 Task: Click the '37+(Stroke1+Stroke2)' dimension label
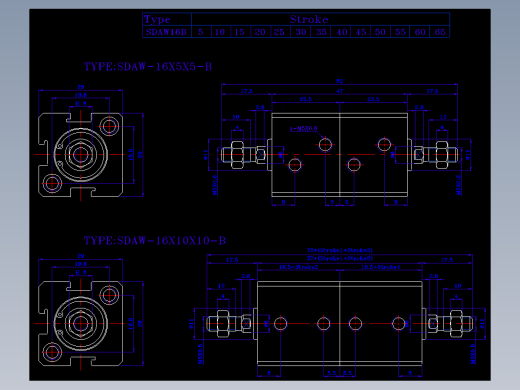click(340, 258)
